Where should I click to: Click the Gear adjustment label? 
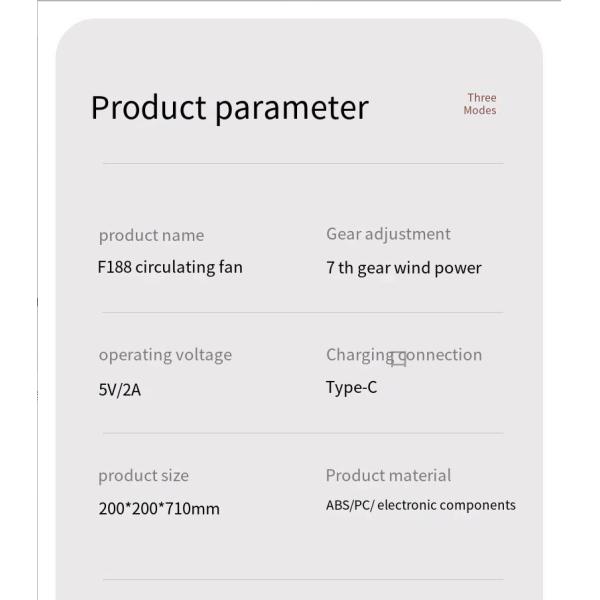[x=388, y=234]
